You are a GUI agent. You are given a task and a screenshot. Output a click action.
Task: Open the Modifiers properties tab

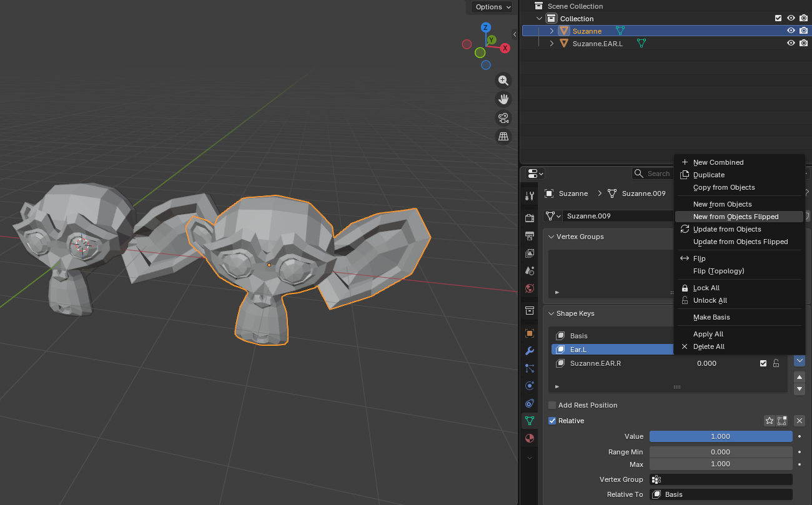[530, 351]
